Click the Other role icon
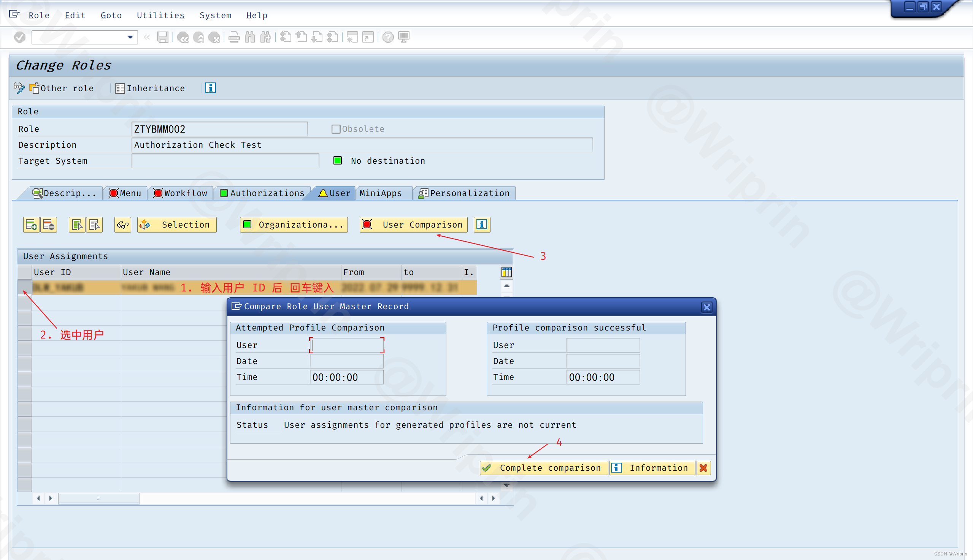The image size is (973, 560). 35,88
